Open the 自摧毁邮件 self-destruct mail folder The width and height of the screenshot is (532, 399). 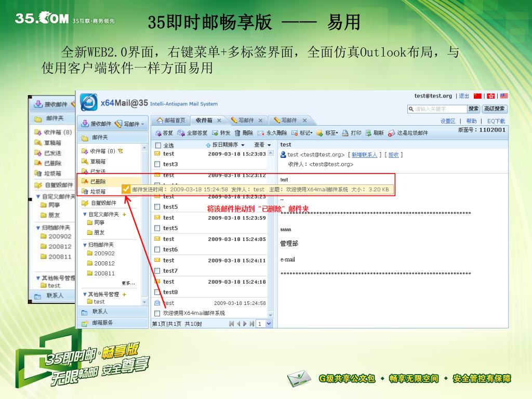(x=99, y=203)
